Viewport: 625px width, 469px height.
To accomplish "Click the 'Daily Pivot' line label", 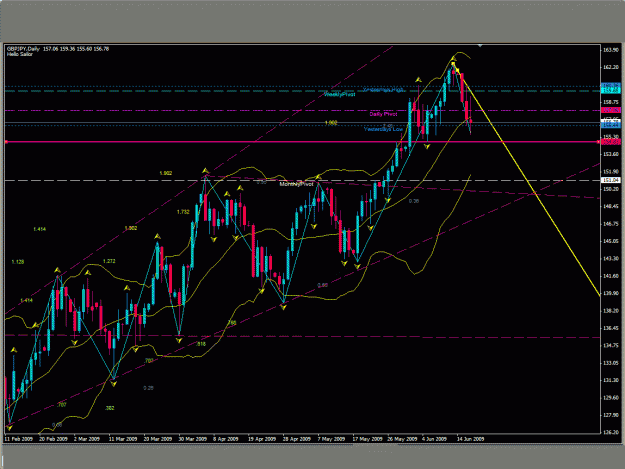I will point(383,114).
